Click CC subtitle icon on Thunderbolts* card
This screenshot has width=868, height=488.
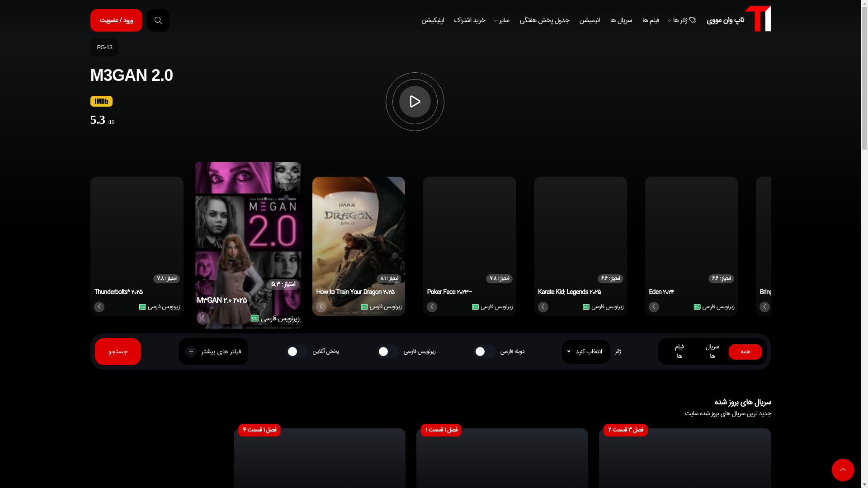pos(142,307)
